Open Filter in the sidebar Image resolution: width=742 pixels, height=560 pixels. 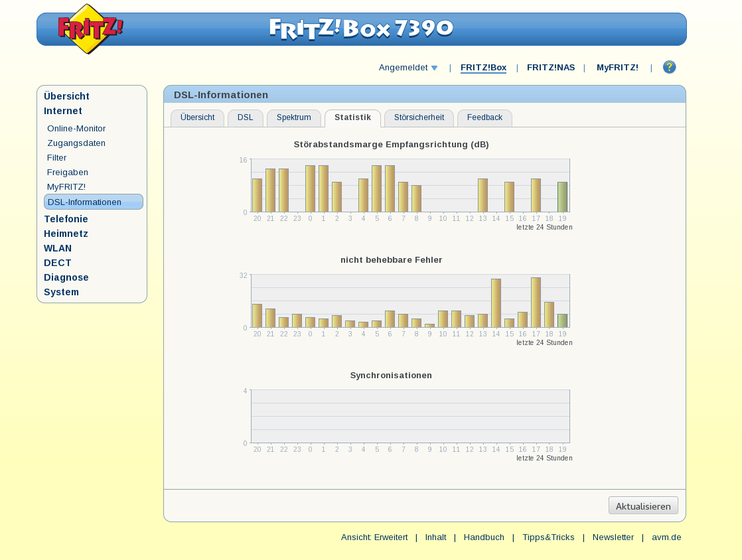click(x=57, y=157)
